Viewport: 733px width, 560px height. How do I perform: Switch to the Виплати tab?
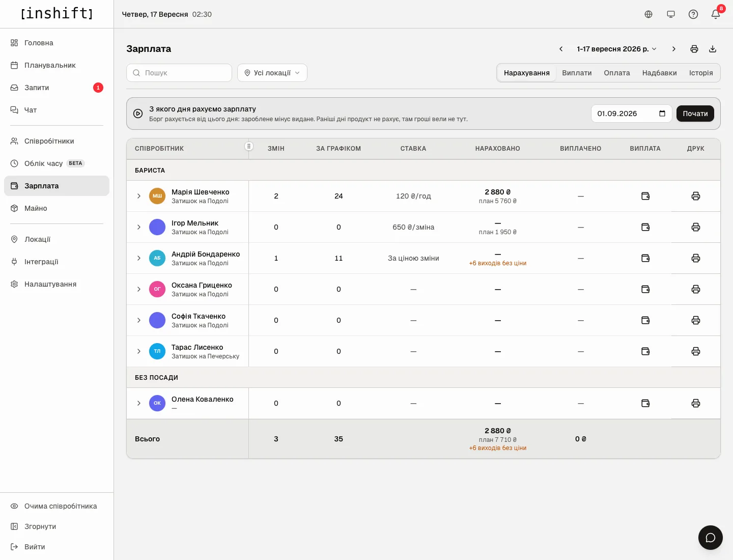[x=577, y=73]
